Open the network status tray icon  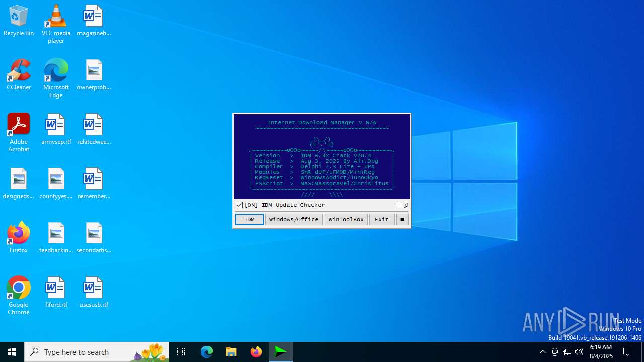click(x=567, y=352)
